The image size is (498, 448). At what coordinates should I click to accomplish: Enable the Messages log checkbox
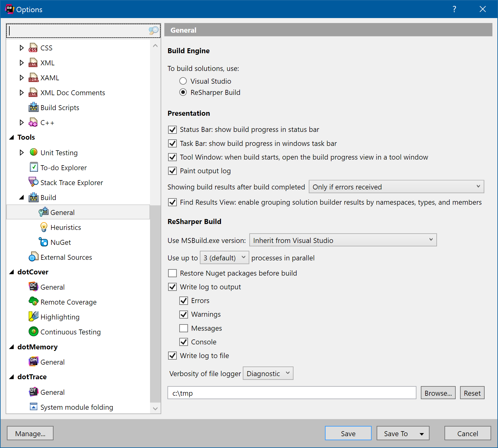click(184, 328)
